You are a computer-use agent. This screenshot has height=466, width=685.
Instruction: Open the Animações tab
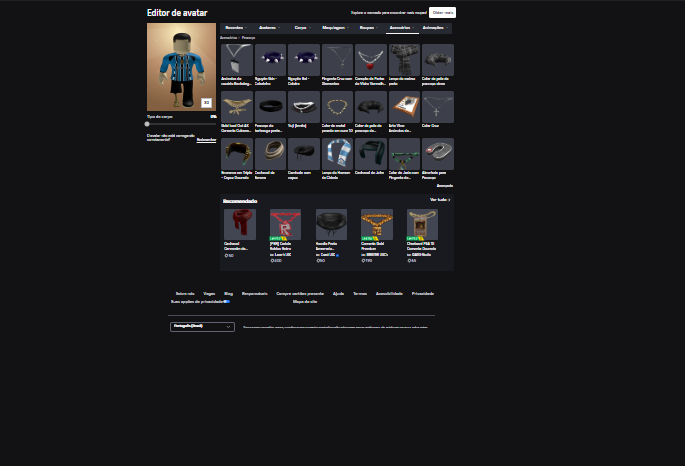435,28
